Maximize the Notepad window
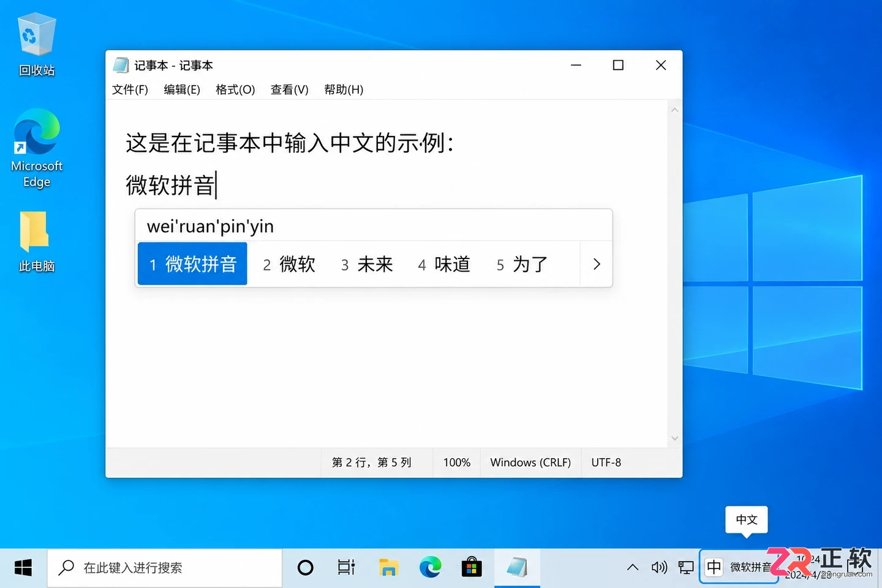 (619, 65)
